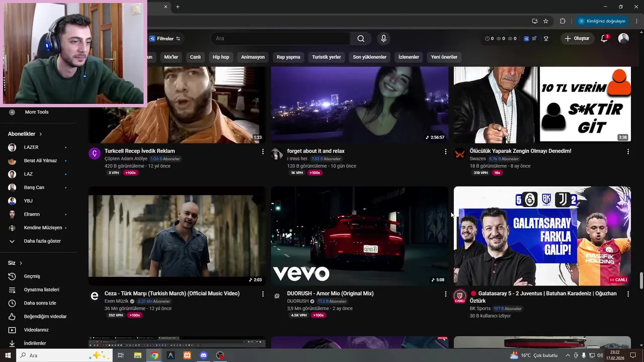This screenshot has width=644, height=362.
Task: Click the install app icon in the address bar
Action: tap(534, 21)
